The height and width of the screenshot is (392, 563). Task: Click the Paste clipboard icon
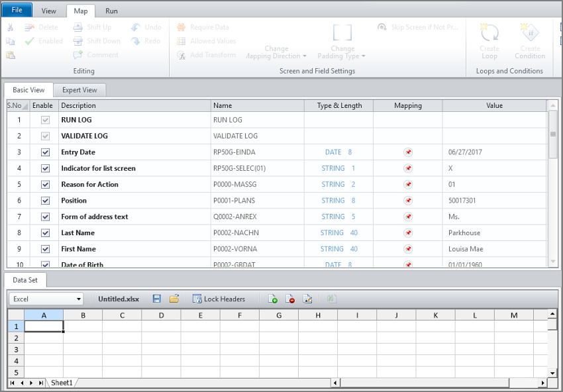(x=11, y=55)
